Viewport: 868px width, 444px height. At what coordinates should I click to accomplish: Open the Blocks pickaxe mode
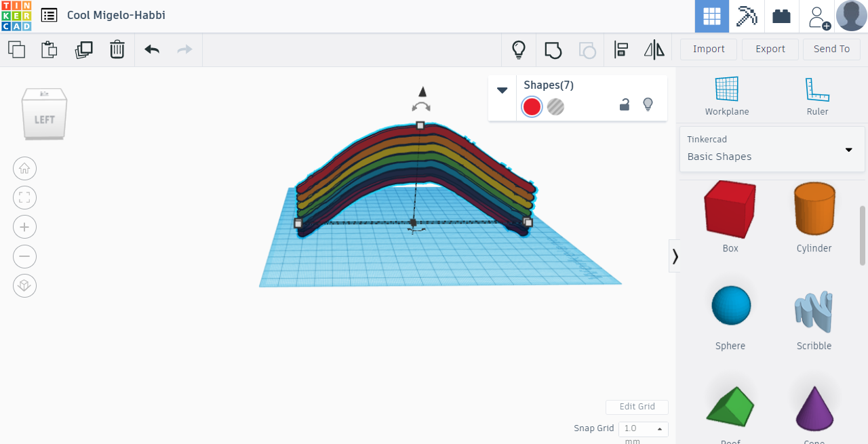coord(747,16)
